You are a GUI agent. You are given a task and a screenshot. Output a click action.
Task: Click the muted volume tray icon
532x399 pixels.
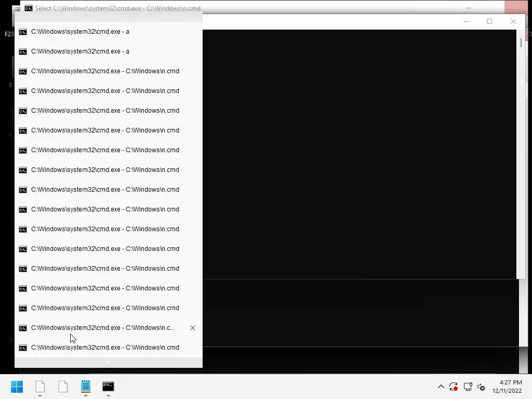481,387
